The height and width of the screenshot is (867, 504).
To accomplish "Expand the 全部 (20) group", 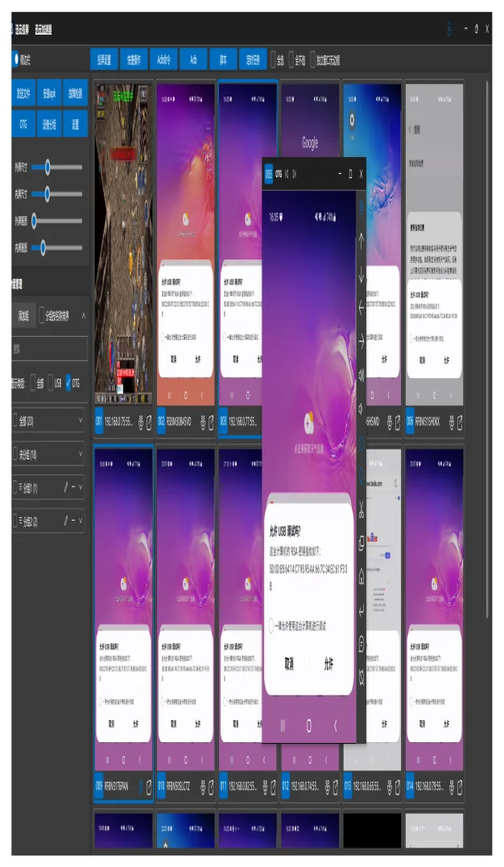I will pos(81,421).
